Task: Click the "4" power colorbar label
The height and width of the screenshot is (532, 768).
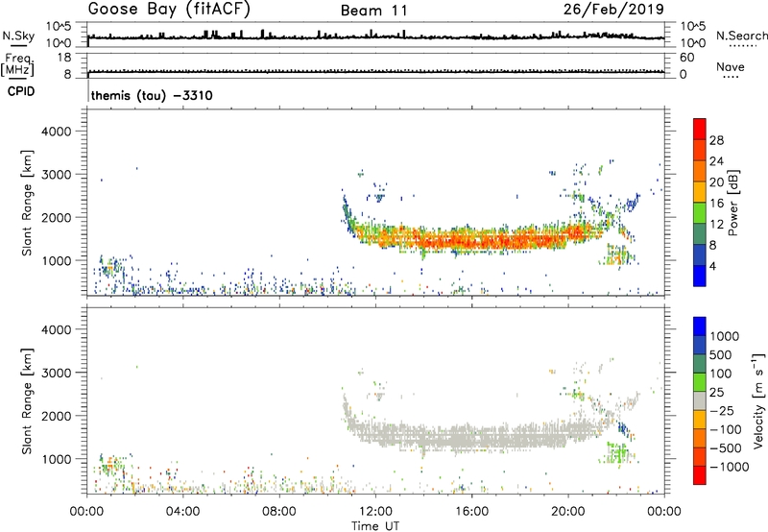Action: 712,267
